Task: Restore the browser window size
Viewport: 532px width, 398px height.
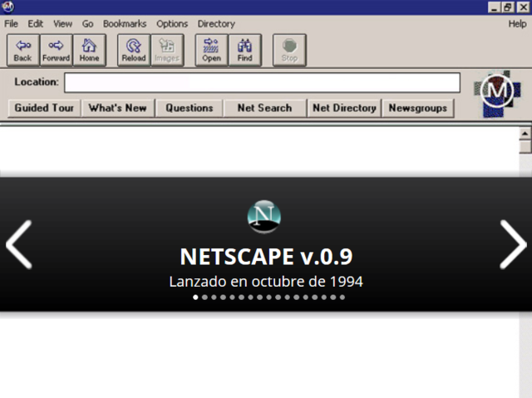Action: coord(508,7)
